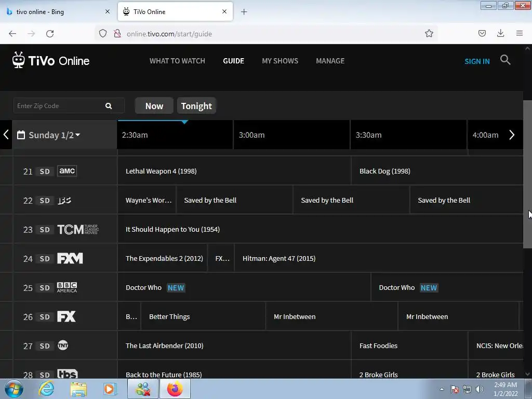Click the browser address bar URL
Viewport: 532px width, 399px height.
pos(169,34)
